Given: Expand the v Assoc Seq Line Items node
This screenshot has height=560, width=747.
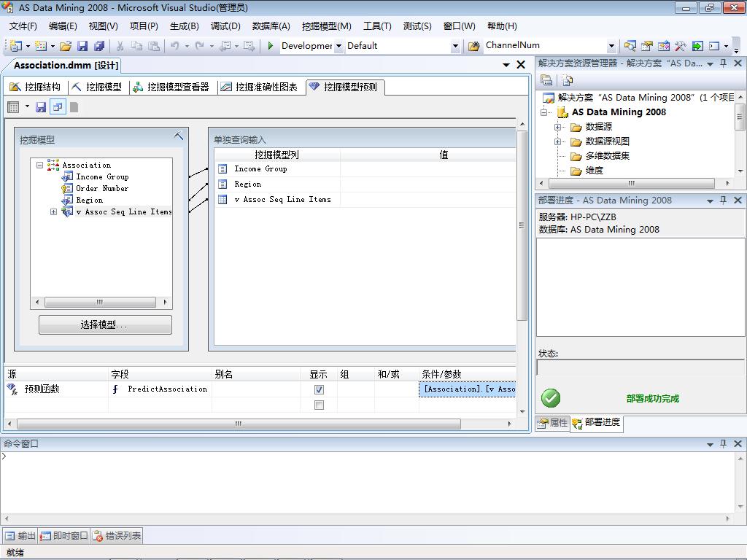Looking at the screenshot, I should pos(53,212).
